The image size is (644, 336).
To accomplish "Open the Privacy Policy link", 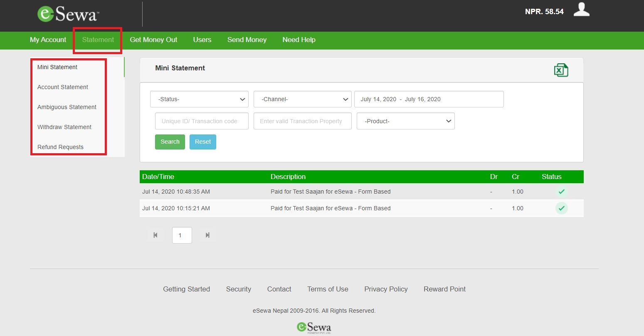I will 386,289.
